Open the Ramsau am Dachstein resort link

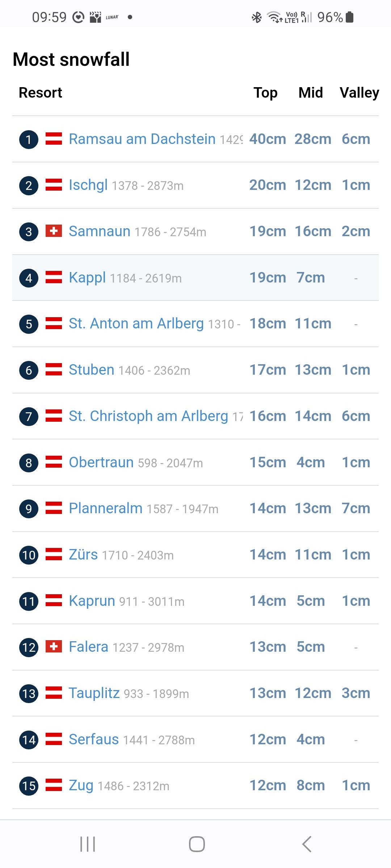coord(142,139)
